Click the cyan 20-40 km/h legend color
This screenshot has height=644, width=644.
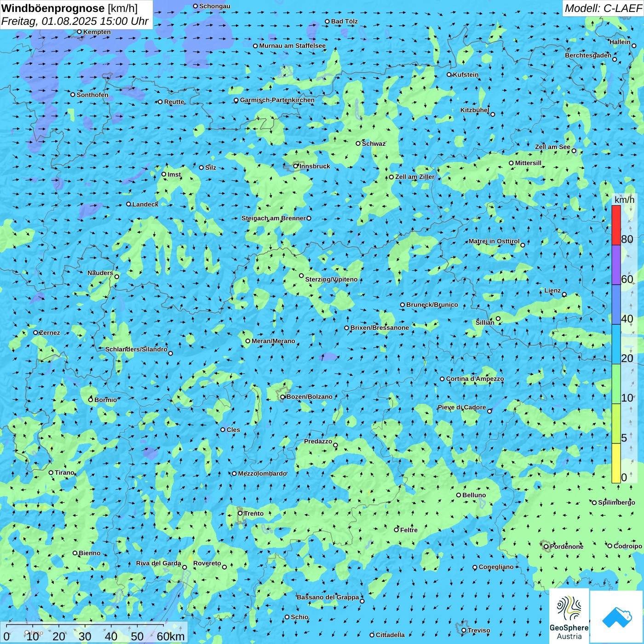[x=616, y=344]
